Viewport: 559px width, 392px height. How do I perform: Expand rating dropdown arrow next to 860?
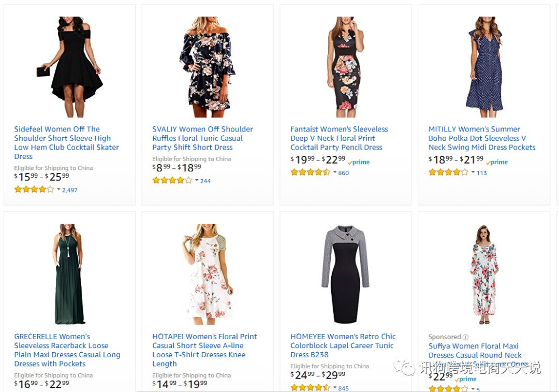point(335,172)
